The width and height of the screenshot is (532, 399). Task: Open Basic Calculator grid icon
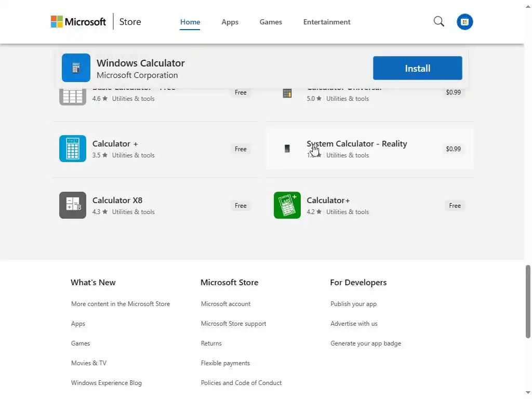click(73, 97)
